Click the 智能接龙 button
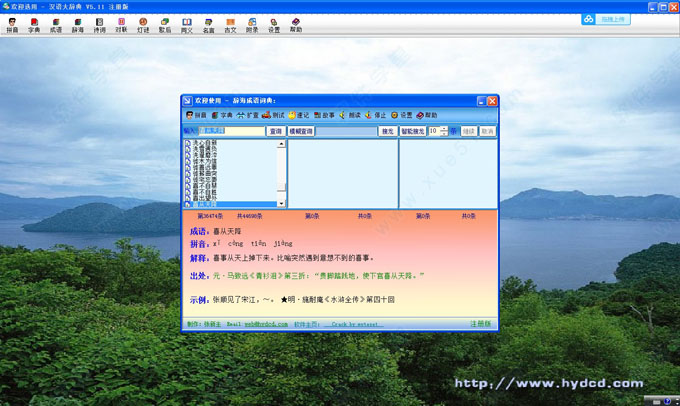 tap(412, 131)
